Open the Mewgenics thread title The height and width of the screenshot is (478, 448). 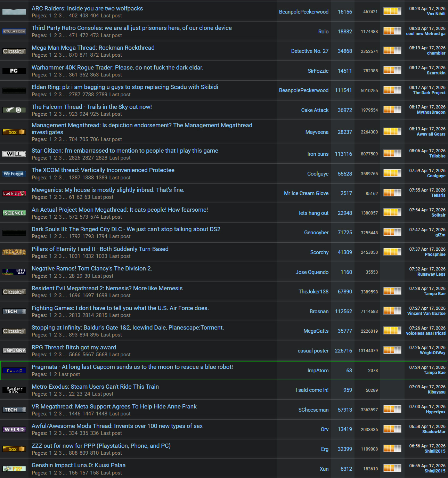pos(108,190)
